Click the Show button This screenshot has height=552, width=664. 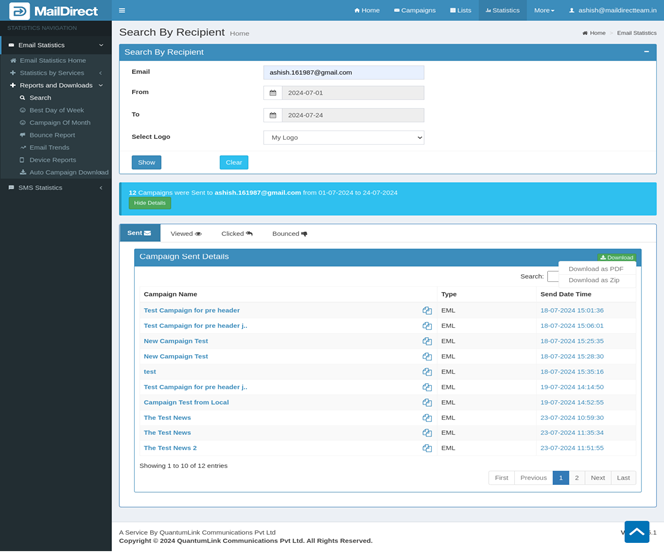click(x=146, y=162)
